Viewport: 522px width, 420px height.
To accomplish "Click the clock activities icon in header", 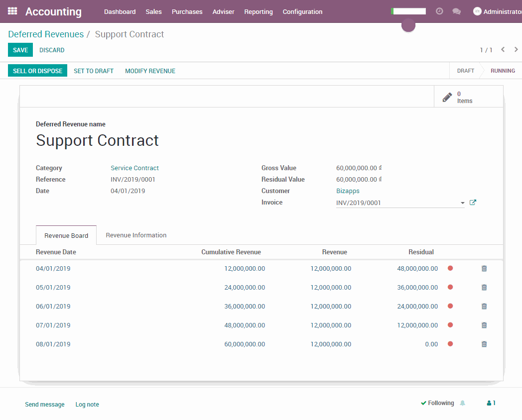I will pos(439,11).
